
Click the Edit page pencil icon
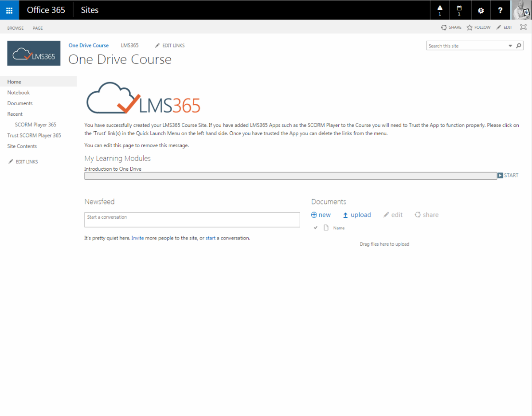coord(504,27)
